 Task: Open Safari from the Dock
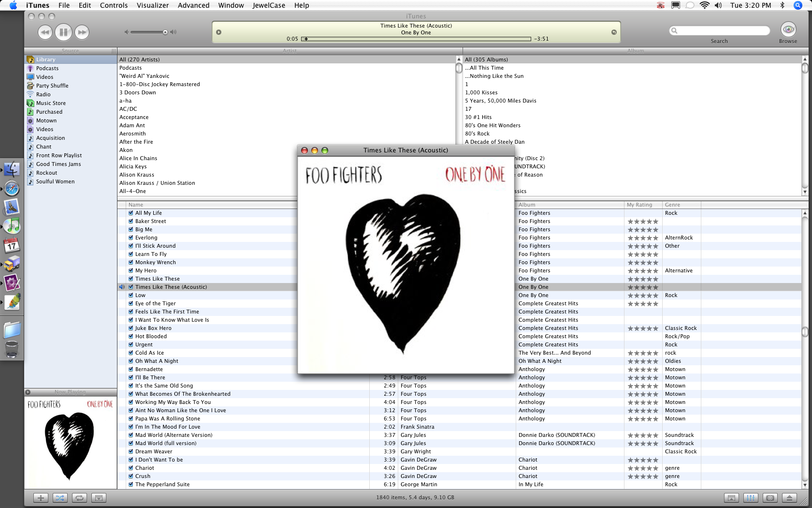click(12, 188)
